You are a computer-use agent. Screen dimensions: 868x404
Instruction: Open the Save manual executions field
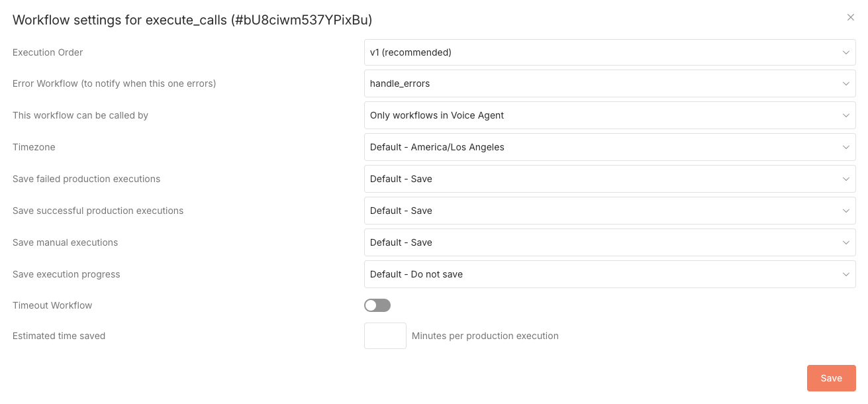(x=596, y=243)
